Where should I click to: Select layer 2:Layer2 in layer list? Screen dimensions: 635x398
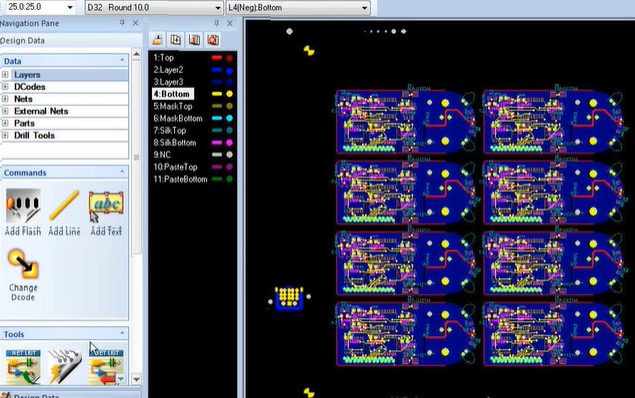[168, 70]
